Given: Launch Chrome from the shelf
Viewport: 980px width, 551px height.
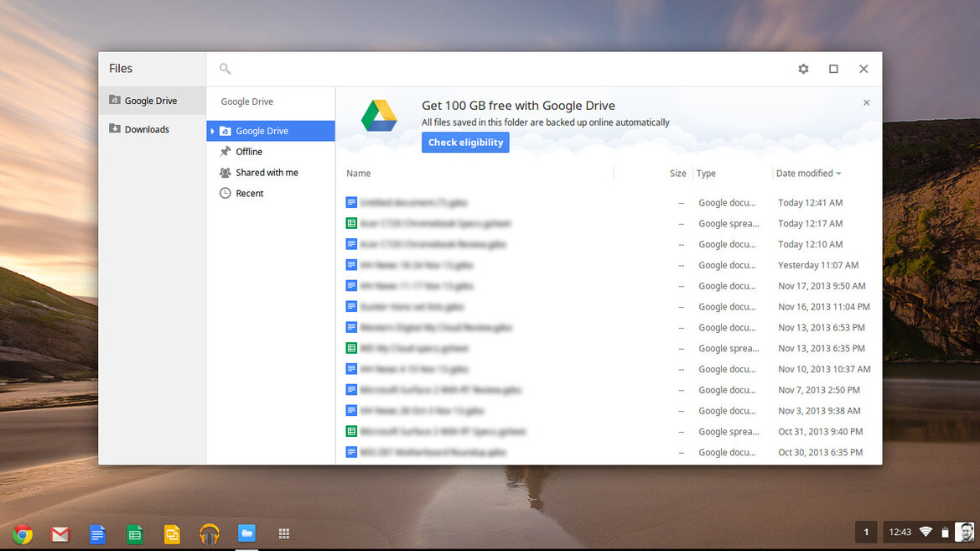Looking at the screenshot, I should [x=23, y=534].
